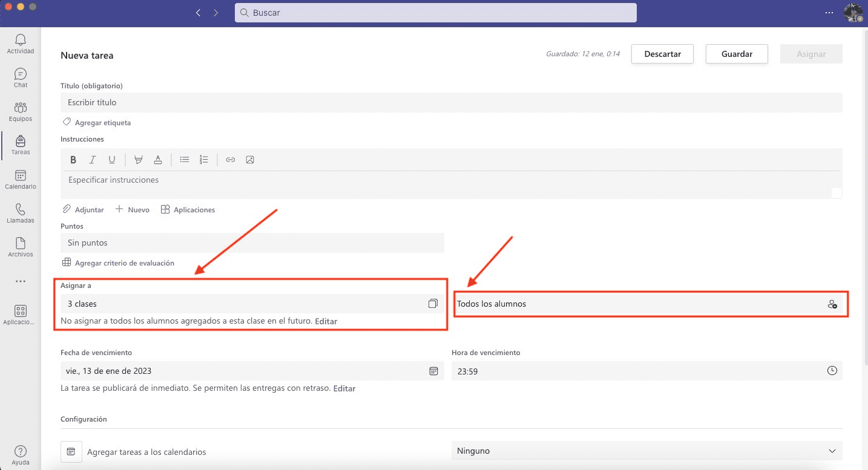
Task: Click the underline formatting icon
Action: point(112,160)
